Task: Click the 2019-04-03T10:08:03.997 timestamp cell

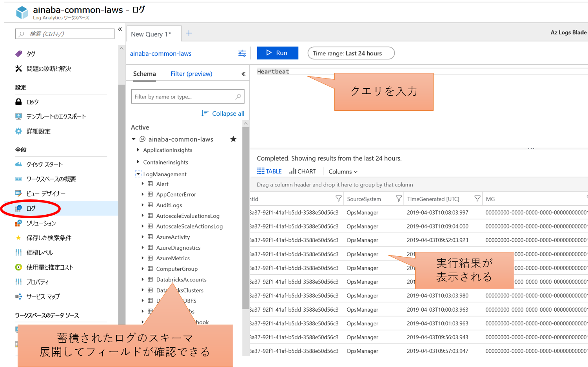Action: coord(437,212)
